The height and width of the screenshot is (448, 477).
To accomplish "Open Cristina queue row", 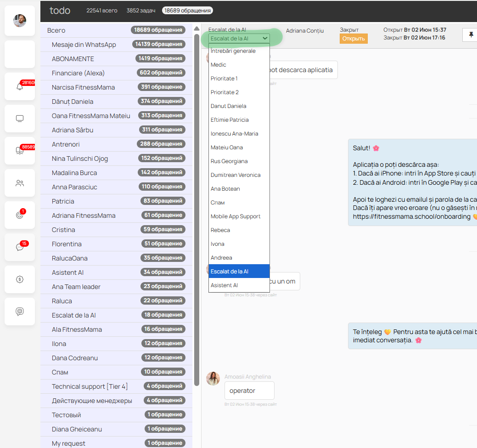I will 116,230.
